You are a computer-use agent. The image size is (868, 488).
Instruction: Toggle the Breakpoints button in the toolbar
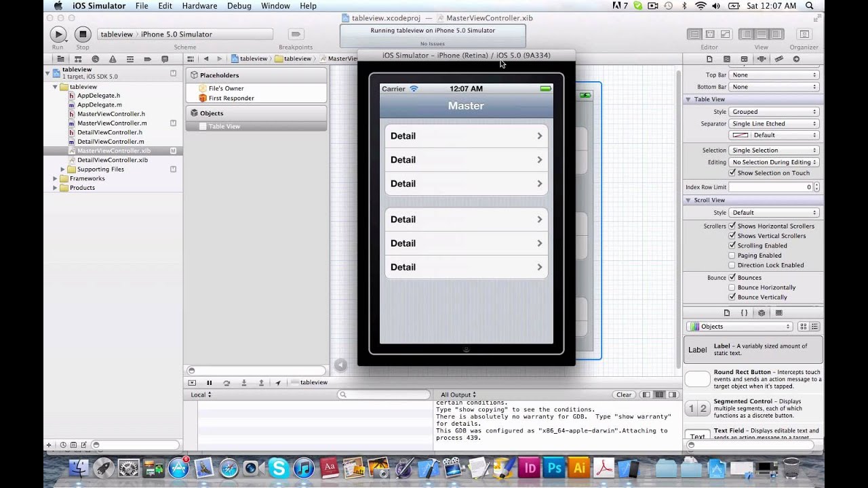[x=296, y=34]
